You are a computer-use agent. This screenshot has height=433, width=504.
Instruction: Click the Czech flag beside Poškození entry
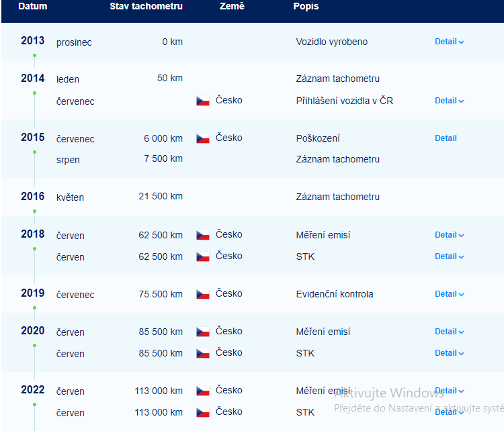pyautogui.click(x=203, y=138)
